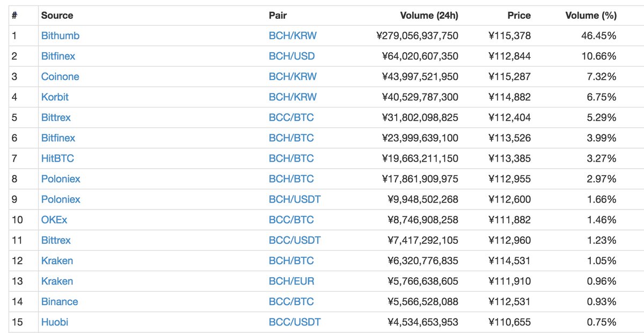Select the volume ¥9,948,502,268 cell
Viewport: 644px width, 333px height.
(423, 199)
